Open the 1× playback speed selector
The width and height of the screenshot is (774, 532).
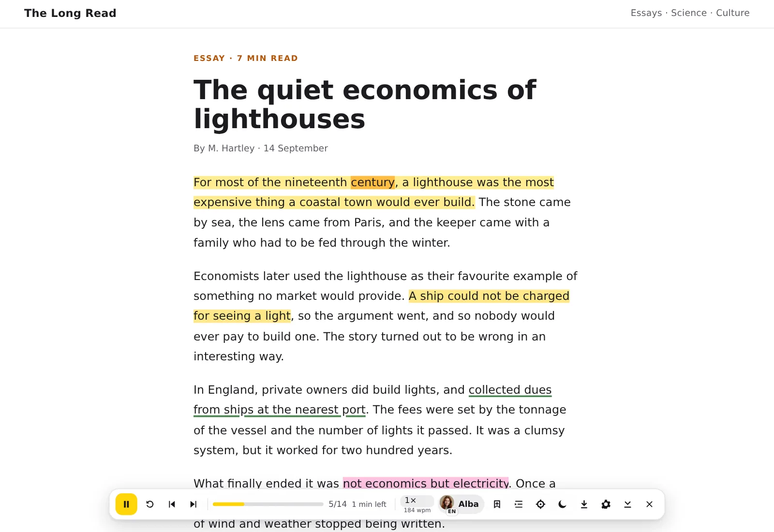(417, 501)
